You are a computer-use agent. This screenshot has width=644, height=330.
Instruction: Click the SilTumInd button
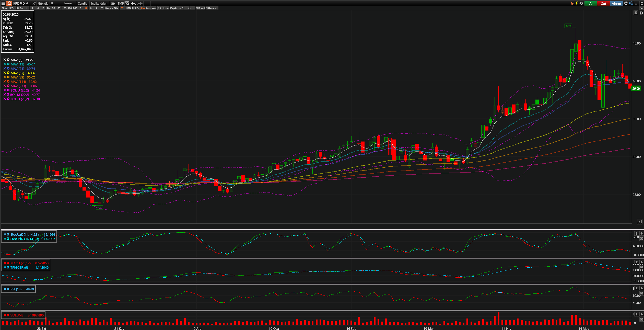pos(212,8)
